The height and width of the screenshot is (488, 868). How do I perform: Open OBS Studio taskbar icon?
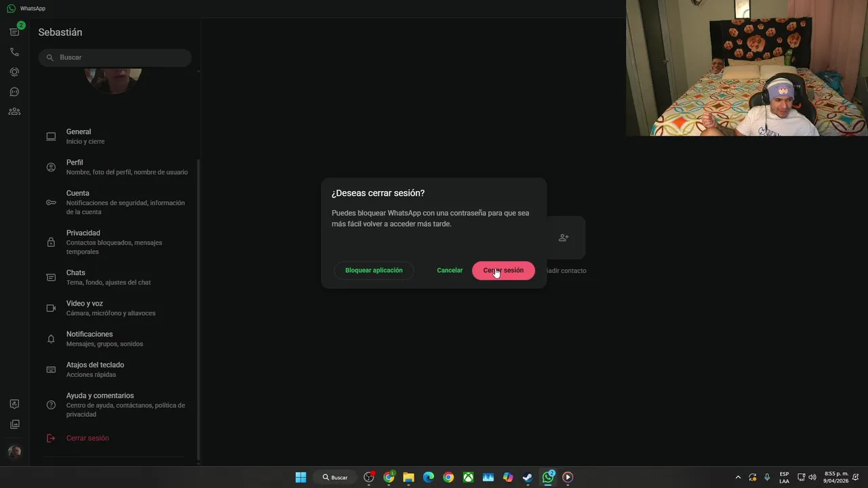click(369, 477)
